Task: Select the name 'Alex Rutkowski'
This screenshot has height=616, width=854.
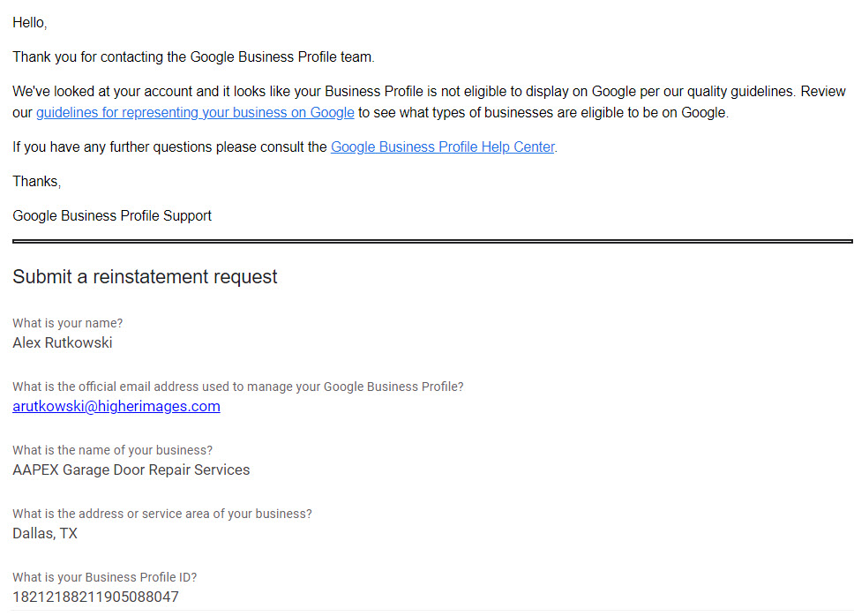Action: tap(63, 342)
